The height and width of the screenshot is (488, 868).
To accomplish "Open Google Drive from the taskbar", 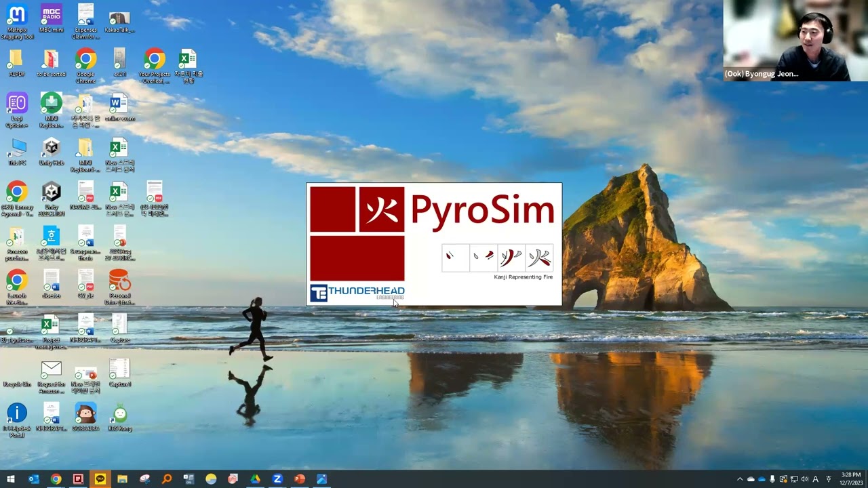I will 255,479.
